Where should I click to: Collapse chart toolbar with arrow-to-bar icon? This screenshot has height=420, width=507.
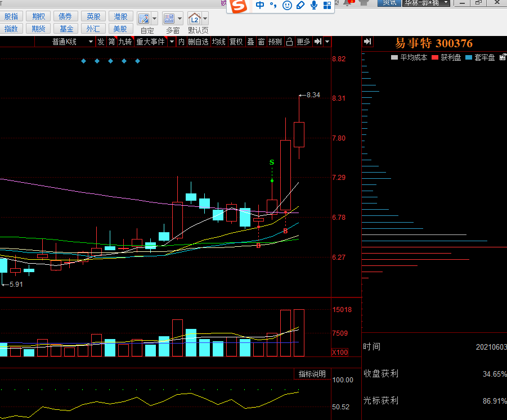[318, 42]
